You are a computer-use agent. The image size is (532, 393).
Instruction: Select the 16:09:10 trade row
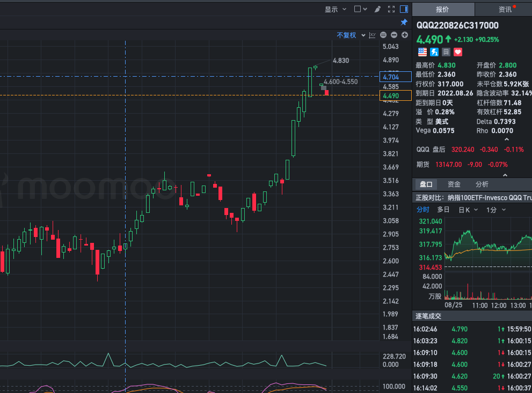[458, 353]
